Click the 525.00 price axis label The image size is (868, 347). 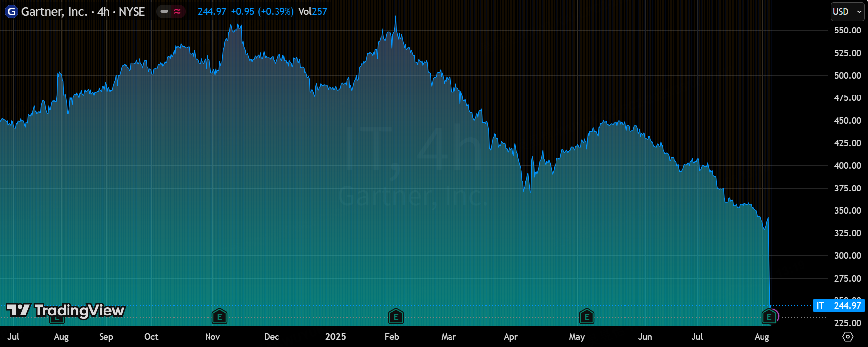click(847, 53)
